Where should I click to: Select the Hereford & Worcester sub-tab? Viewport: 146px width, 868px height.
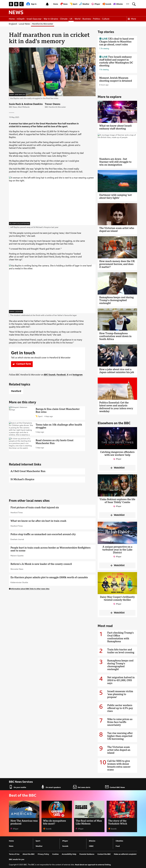(x=42, y=24)
